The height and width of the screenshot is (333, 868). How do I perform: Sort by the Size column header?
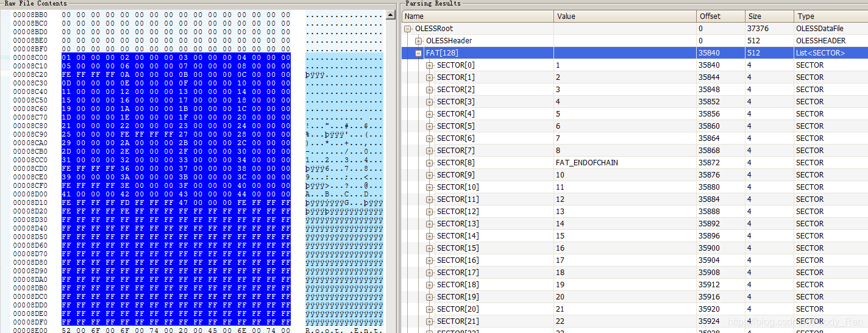tap(769, 16)
